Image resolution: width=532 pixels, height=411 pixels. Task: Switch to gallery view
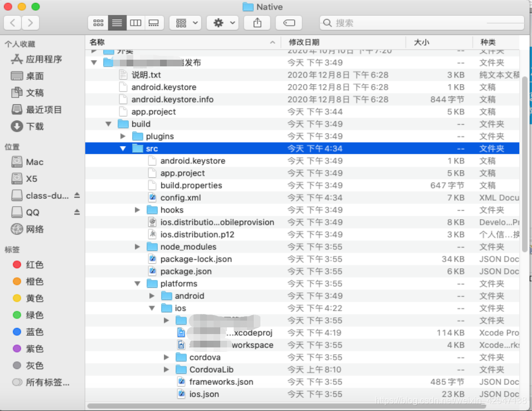(154, 23)
